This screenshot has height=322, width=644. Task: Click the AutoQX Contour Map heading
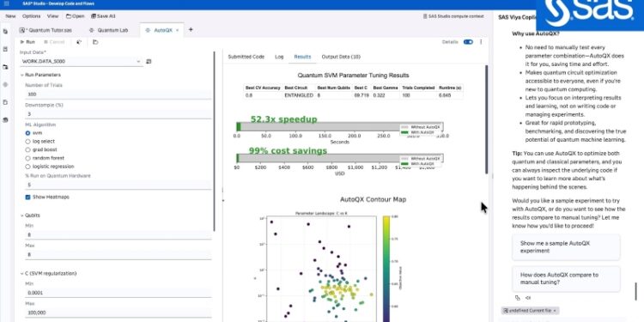(373, 199)
